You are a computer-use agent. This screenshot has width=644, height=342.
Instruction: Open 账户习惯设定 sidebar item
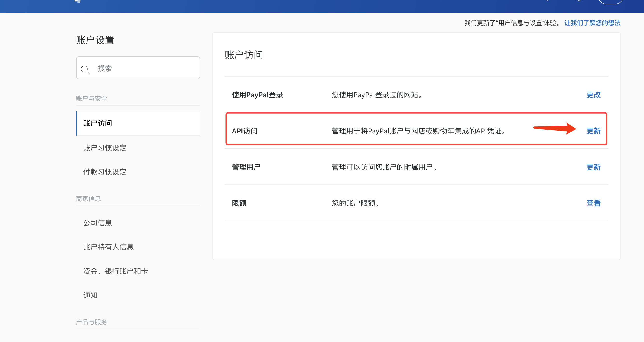click(105, 148)
